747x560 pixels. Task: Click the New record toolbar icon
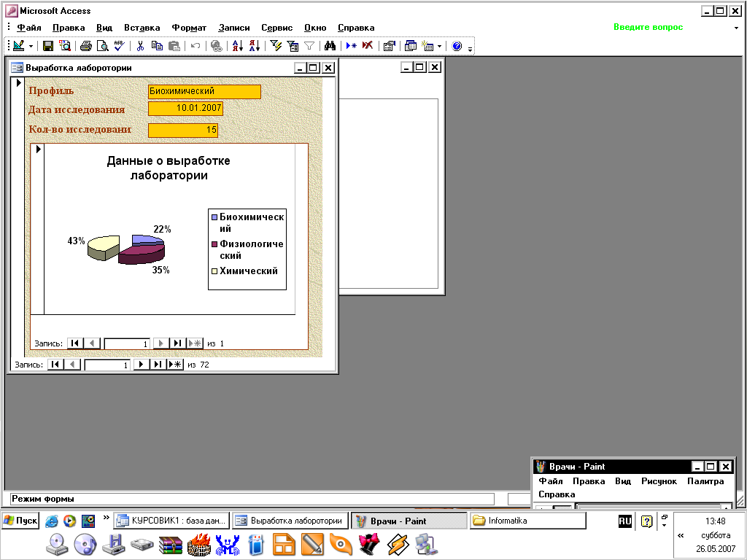352,46
